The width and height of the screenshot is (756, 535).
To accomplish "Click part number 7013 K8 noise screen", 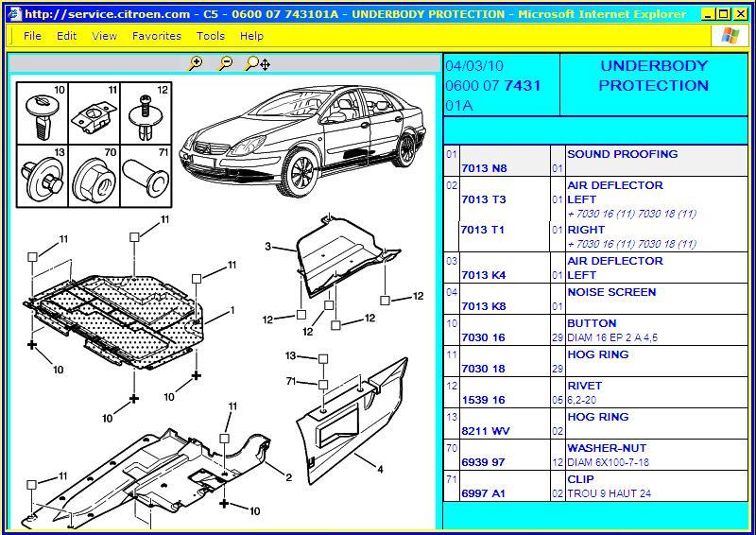I will click(484, 306).
